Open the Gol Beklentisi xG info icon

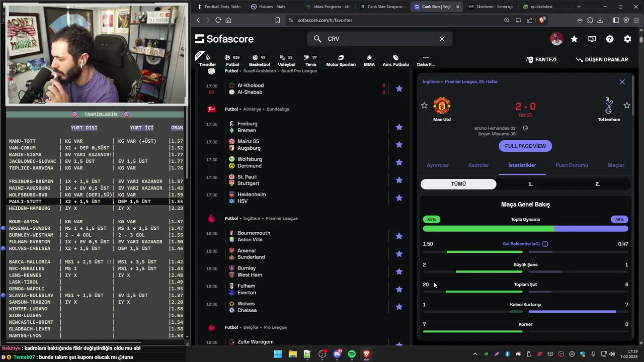(x=545, y=244)
